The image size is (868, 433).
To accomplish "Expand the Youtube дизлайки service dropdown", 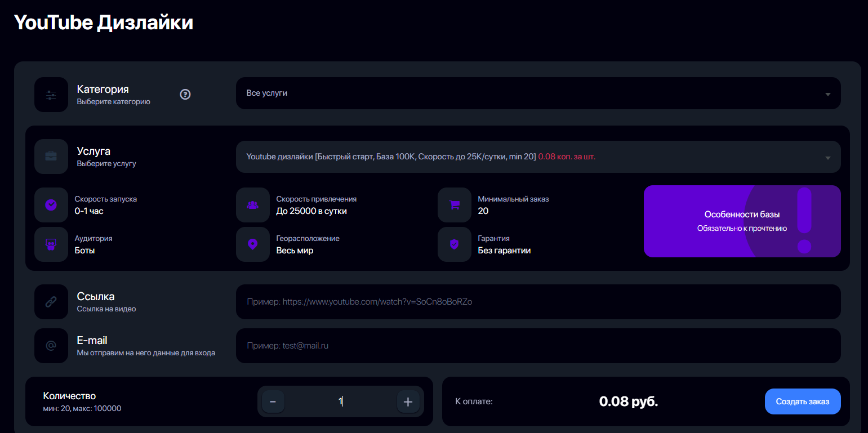I will pos(538,157).
